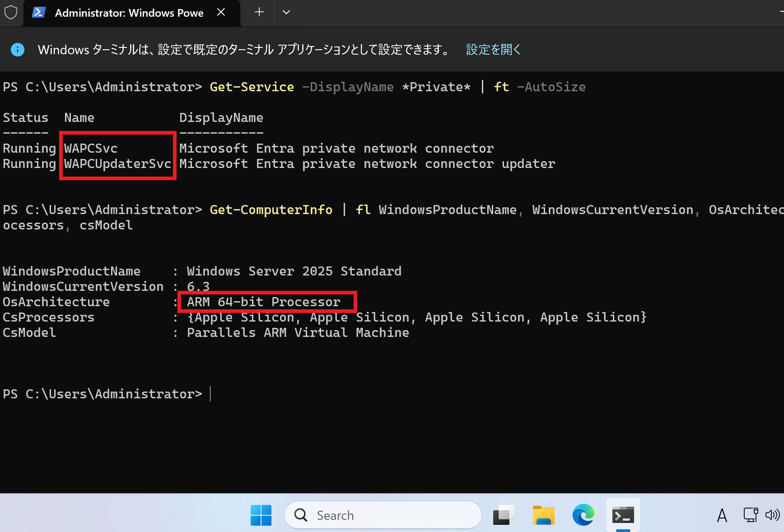Click the PowerShell icon on the tab
The width and height of the screenshot is (784, 532).
pyautogui.click(x=38, y=13)
